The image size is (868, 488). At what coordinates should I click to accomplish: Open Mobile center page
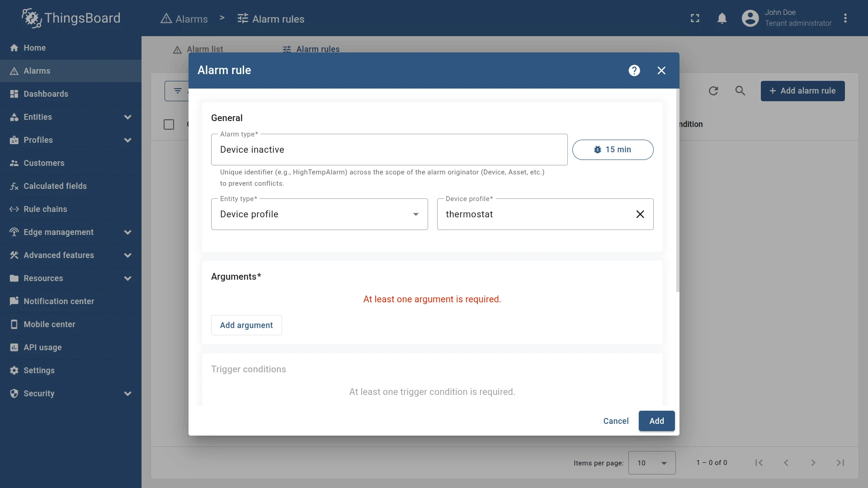(71, 324)
